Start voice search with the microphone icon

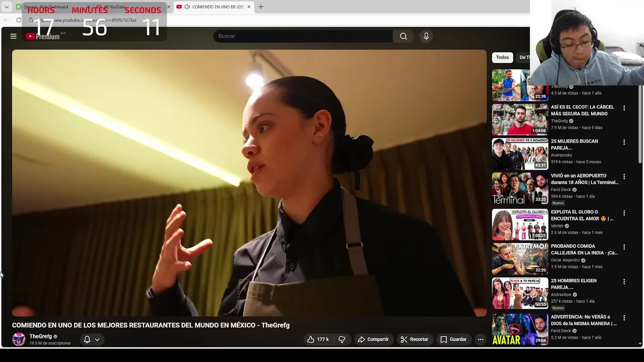pyautogui.click(x=426, y=36)
